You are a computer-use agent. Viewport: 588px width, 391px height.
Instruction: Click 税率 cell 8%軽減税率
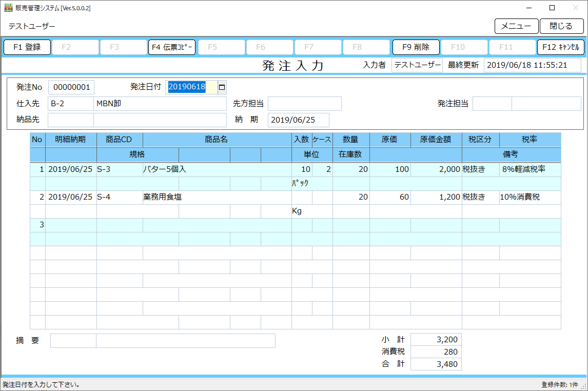point(530,169)
